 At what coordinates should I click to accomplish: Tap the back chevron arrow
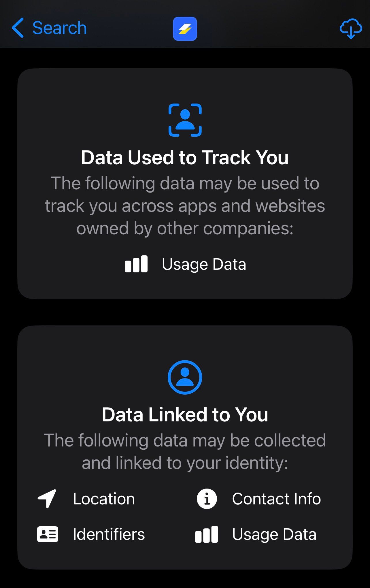[18, 28]
